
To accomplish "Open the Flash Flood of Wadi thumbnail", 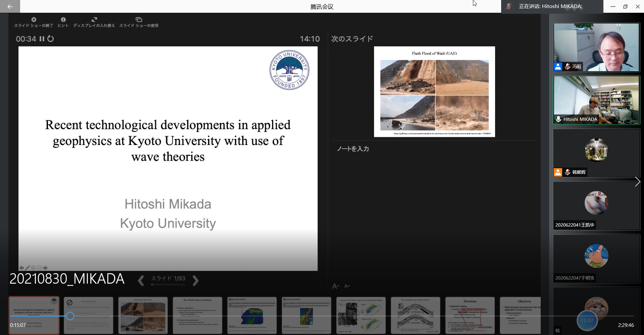I will tap(143, 315).
